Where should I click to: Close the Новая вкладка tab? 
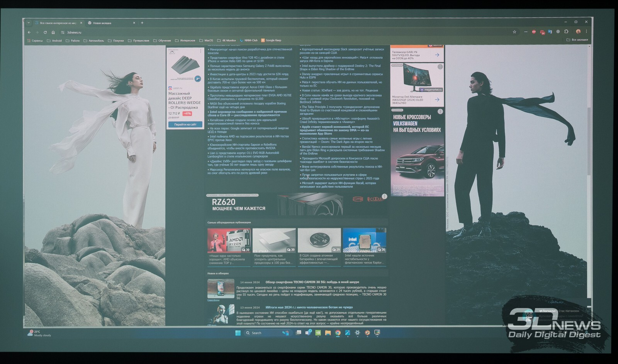click(134, 23)
